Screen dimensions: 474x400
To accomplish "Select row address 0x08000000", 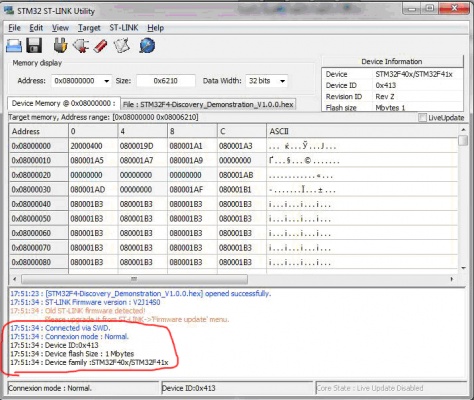I will (39, 146).
